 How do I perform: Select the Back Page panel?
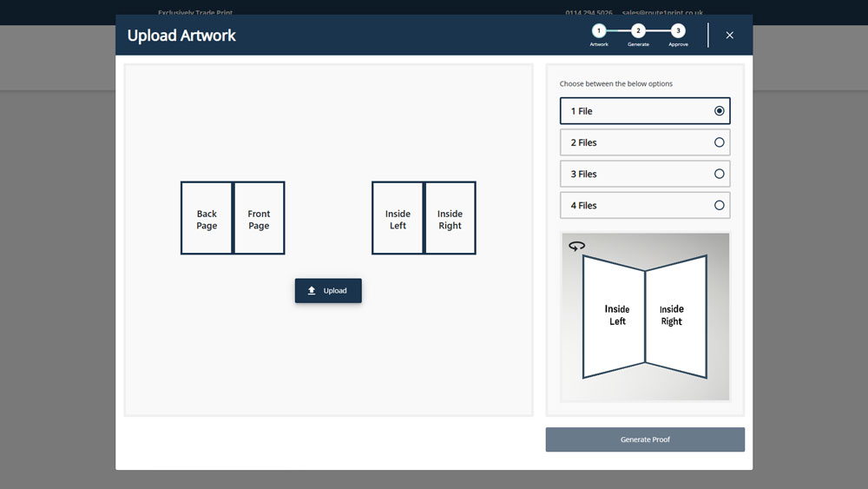tap(207, 219)
